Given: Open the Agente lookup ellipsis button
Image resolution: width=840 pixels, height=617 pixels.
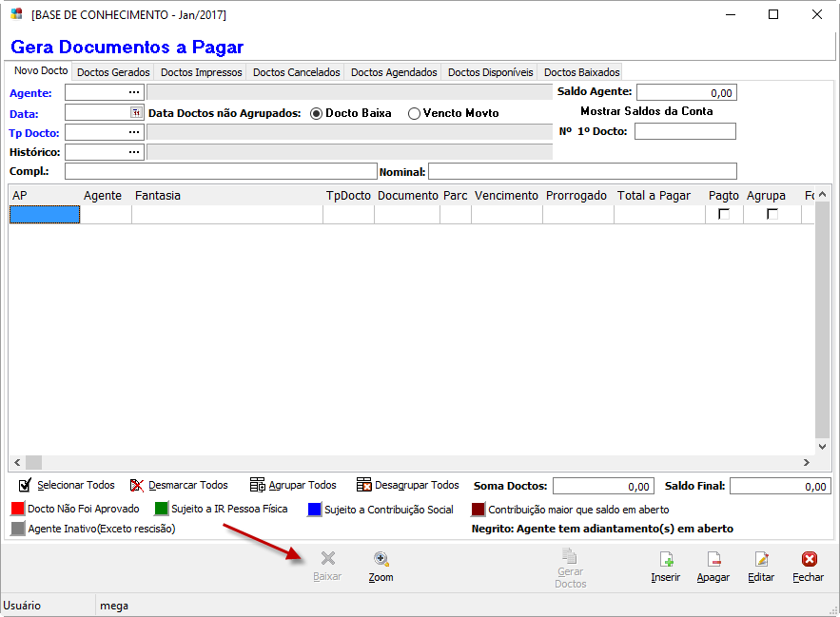Looking at the screenshot, I should click(x=133, y=92).
